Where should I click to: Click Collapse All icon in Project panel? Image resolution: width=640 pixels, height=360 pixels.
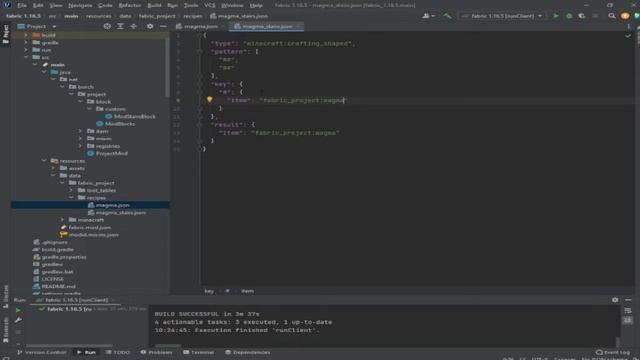(133, 26)
